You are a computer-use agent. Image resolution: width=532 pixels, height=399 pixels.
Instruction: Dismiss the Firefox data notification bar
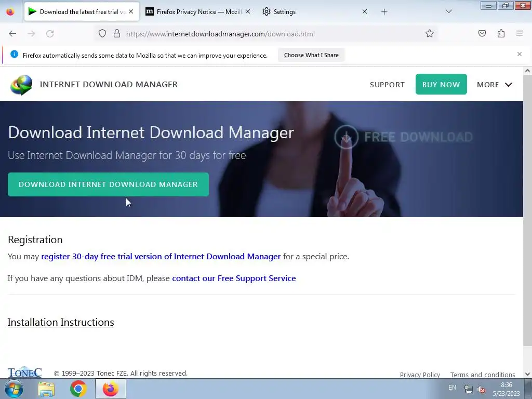pyautogui.click(x=520, y=54)
